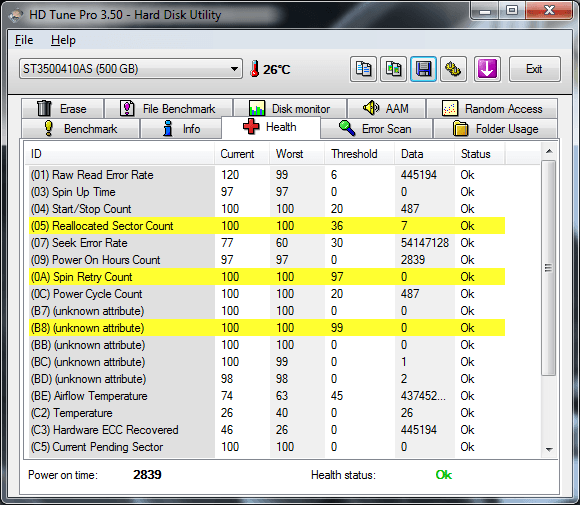
Task: Click the floppy disk save screenshot icon
Action: (423, 69)
